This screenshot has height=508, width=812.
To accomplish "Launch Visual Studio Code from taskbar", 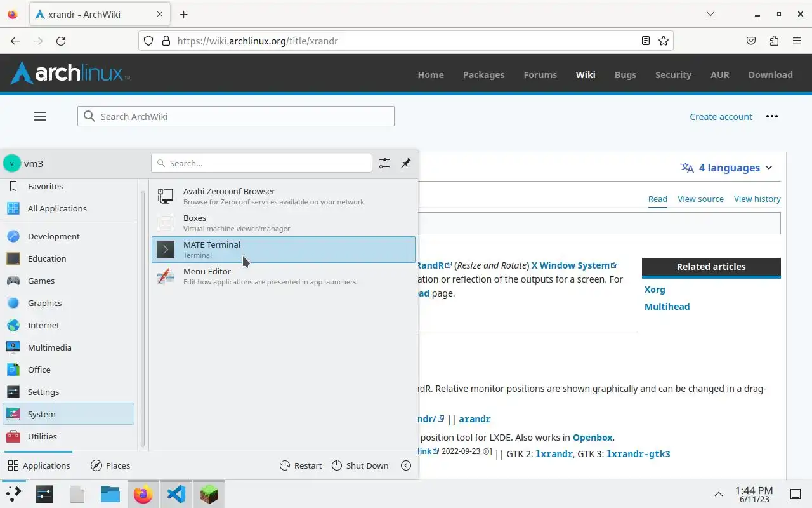I will [x=176, y=494].
